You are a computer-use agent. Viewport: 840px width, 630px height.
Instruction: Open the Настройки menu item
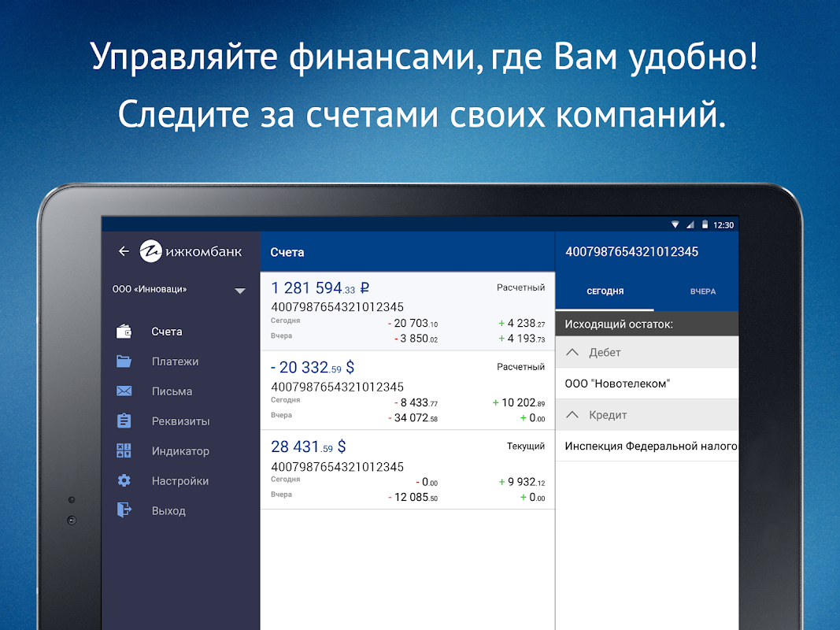pyautogui.click(x=180, y=480)
